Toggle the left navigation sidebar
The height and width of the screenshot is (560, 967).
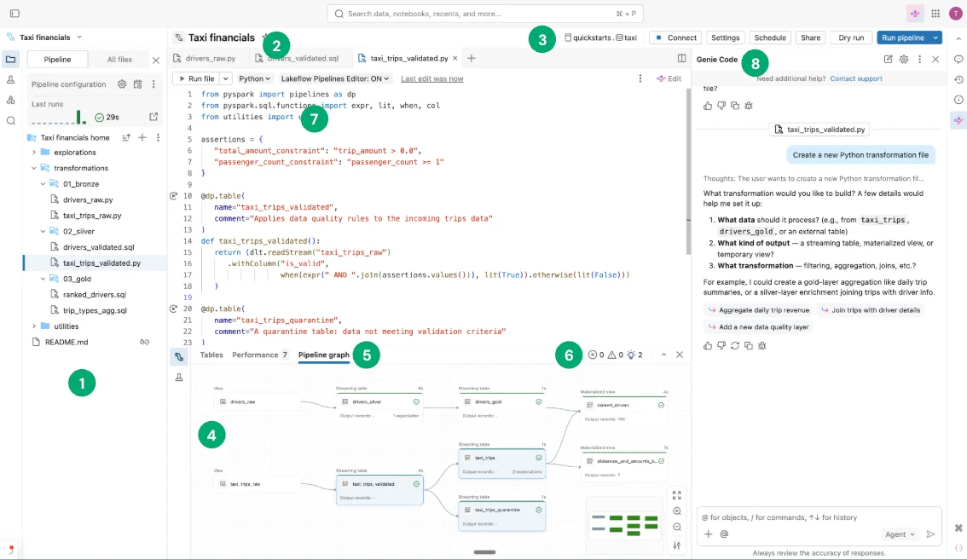pos(14,14)
